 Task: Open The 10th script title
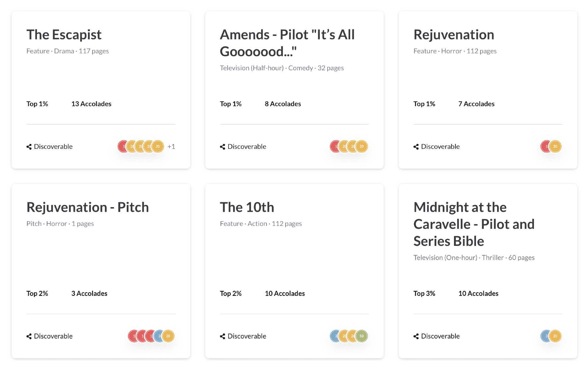pos(247,207)
